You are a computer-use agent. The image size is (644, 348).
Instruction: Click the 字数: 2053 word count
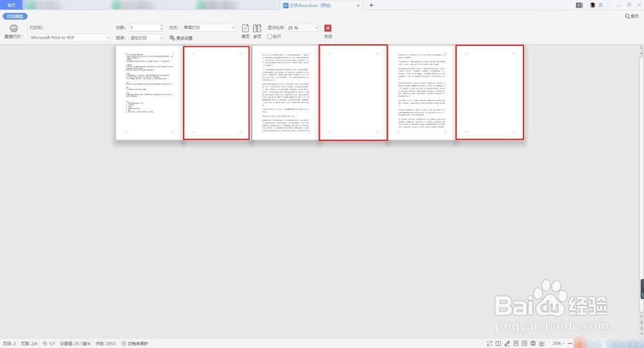pyautogui.click(x=106, y=343)
